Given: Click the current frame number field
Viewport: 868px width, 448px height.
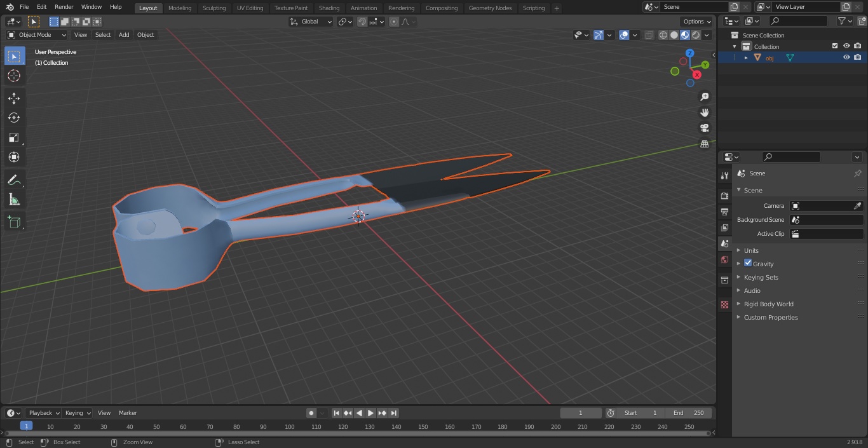Looking at the screenshot, I should (580, 413).
